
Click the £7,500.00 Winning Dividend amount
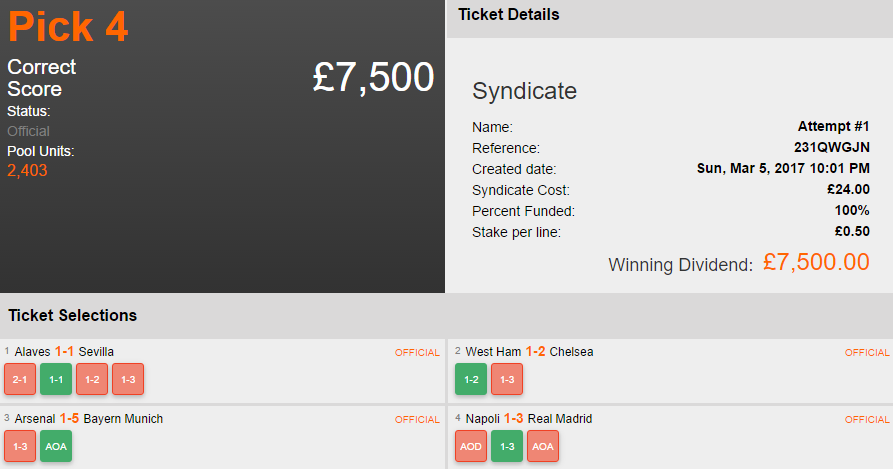[816, 262]
